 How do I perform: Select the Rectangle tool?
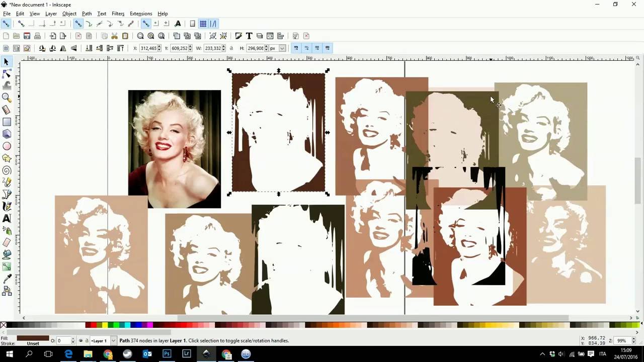coord(7,122)
